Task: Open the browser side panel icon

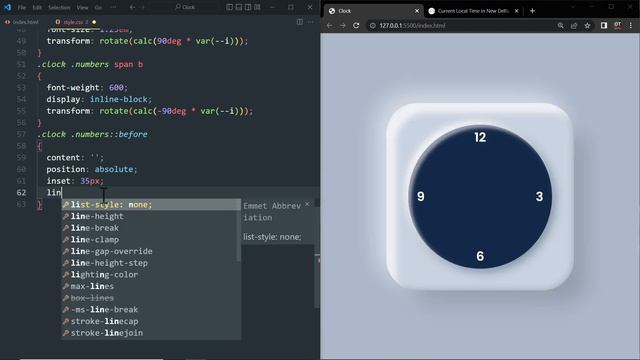Action: point(604,25)
